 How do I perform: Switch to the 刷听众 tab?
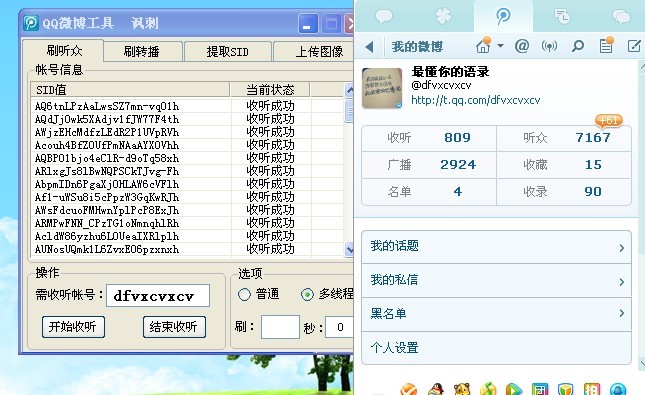pyautogui.click(x=63, y=51)
